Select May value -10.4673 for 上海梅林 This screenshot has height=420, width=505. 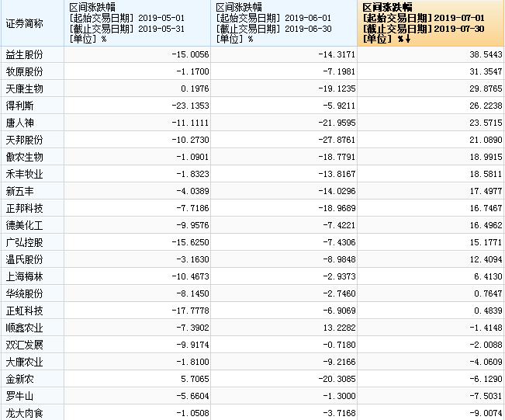coord(190,276)
